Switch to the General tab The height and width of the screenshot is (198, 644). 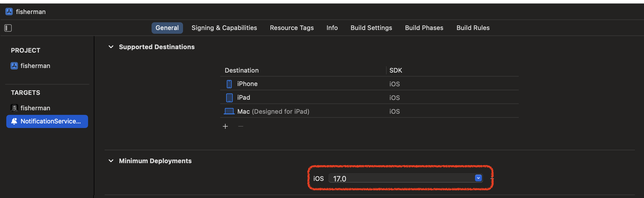pyautogui.click(x=167, y=28)
